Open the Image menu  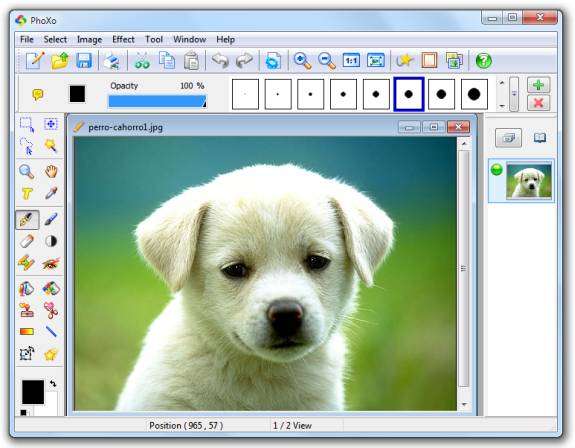[89, 39]
